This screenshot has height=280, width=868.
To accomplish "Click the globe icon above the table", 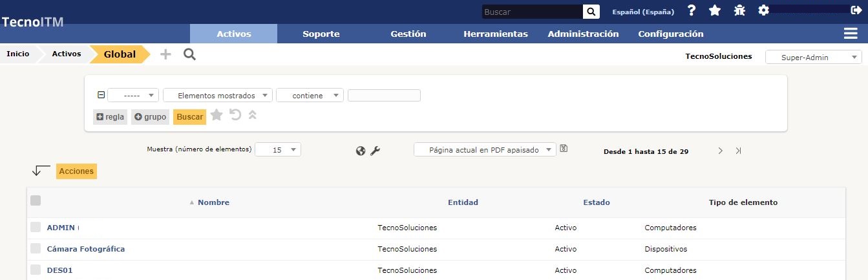I will [x=361, y=151].
